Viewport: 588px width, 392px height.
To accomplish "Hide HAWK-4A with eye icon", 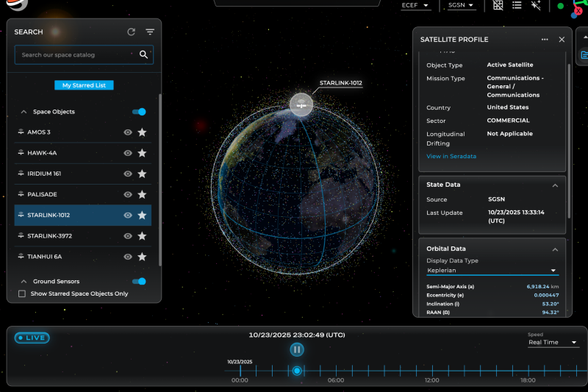I will point(128,153).
